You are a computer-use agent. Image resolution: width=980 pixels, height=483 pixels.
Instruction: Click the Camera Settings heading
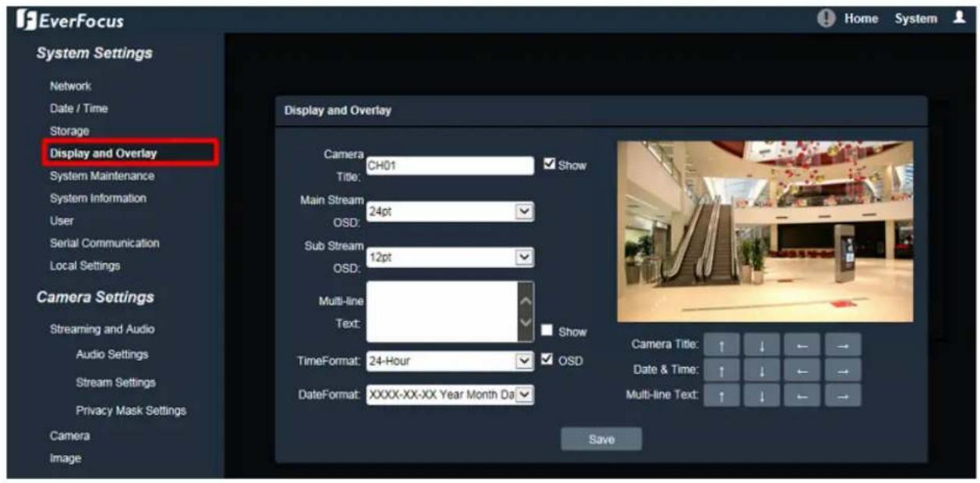tap(95, 298)
